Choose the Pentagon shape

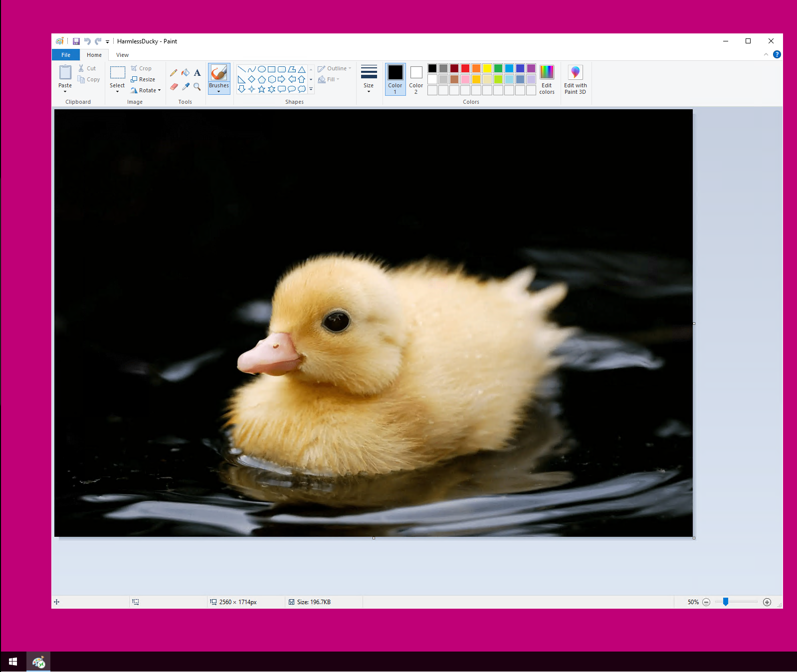click(x=261, y=79)
